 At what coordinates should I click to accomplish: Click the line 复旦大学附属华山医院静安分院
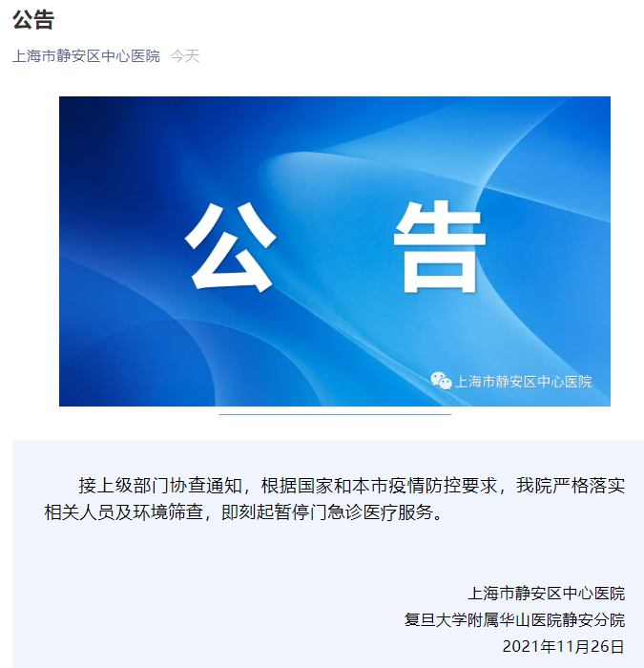click(514, 619)
